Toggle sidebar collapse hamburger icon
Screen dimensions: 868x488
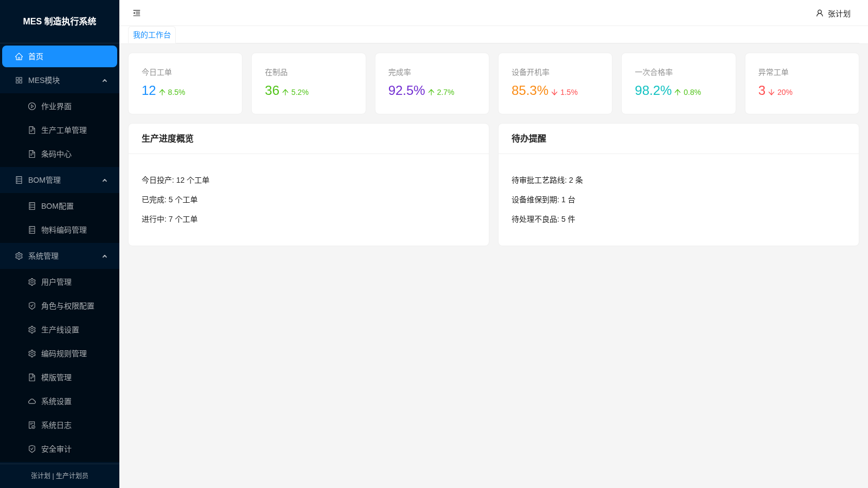[x=137, y=13]
